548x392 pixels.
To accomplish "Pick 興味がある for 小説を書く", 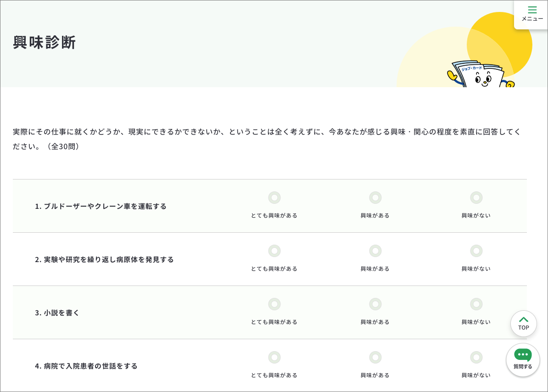I will click(x=375, y=304).
